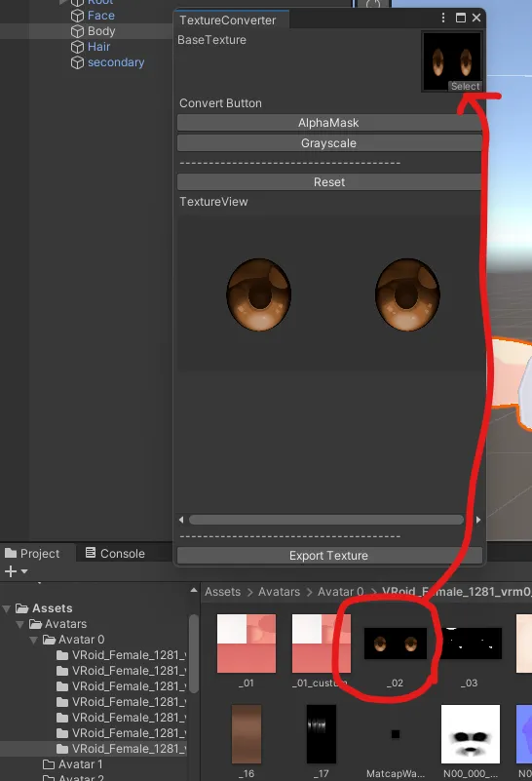Viewport: 532px width, 781px height.
Task: Select Face in the hierarchy
Action: tap(101, 16)
